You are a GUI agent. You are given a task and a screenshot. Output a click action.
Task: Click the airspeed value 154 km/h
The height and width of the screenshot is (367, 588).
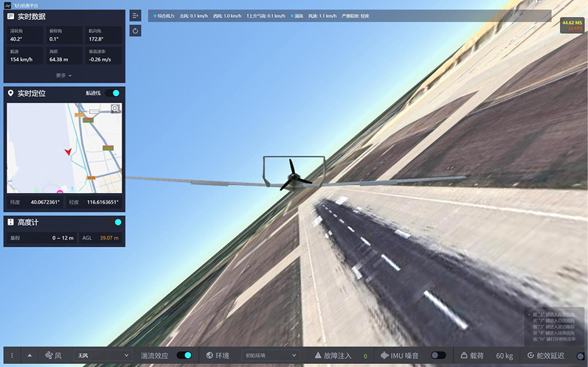pos(21,60)
